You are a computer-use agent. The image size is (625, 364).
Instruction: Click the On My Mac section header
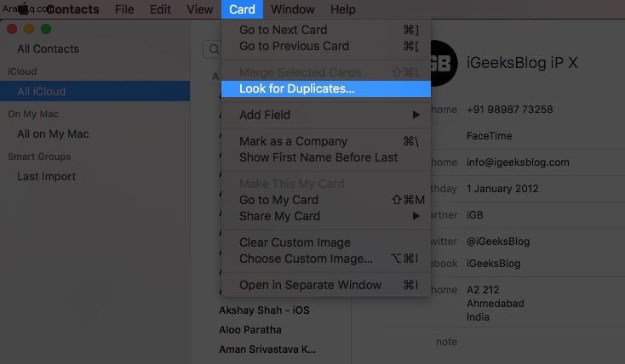click(x=33, y=114)
